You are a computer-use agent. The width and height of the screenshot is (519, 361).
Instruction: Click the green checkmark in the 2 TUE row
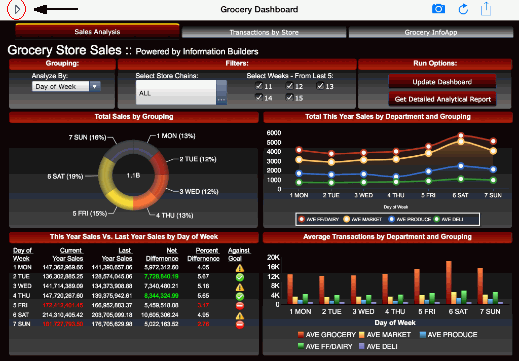point(240,277)
